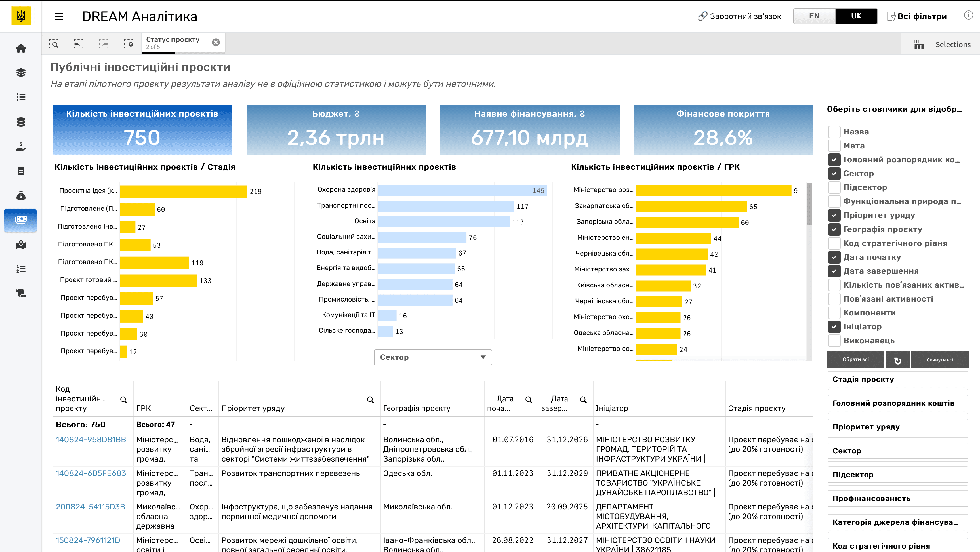Screen dimensions: 980x552
Task: Open the money bag sidebar icon
Action: point(21,195)
